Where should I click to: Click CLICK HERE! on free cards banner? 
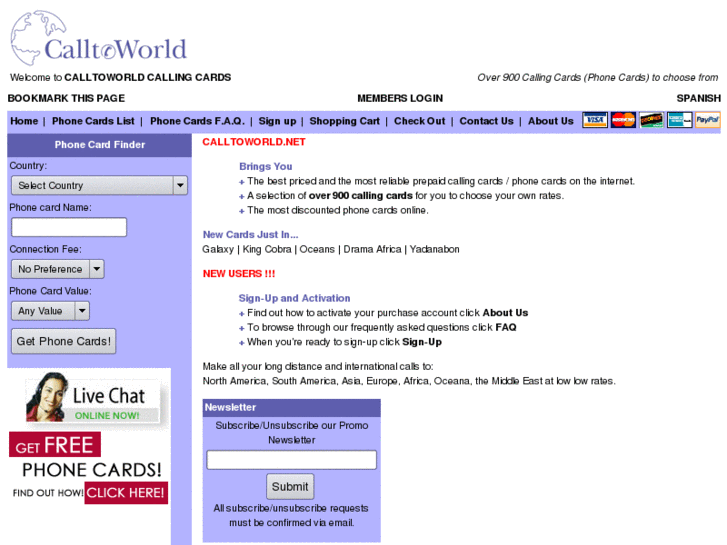(126, 493)
